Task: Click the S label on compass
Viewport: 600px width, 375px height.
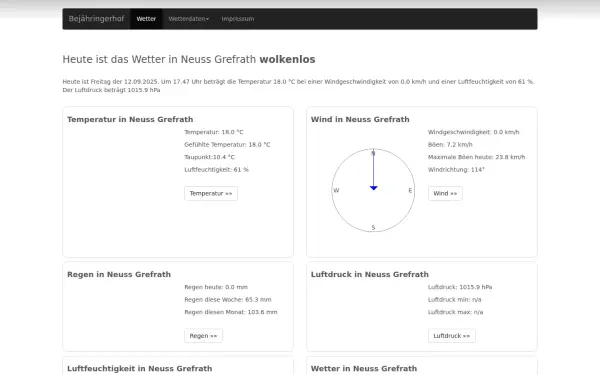Action: click(x=373, y=228)
